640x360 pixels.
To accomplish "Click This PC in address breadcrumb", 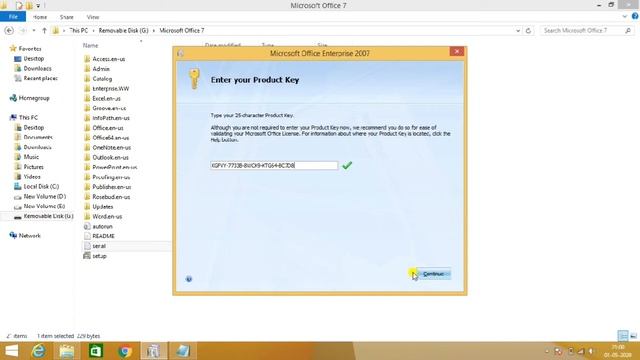I will pyautogui.click(x=78, y=31).
